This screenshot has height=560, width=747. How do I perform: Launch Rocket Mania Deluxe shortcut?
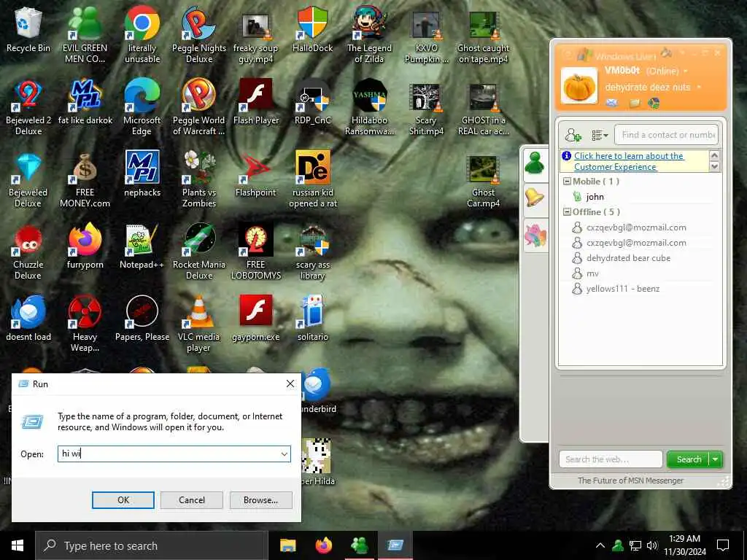tap(198, 252)
